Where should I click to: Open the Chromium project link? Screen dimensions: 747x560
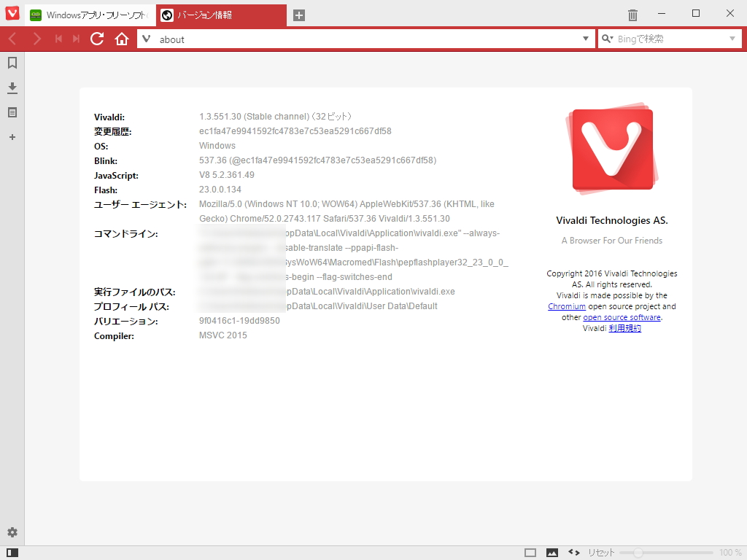point(567,306)
